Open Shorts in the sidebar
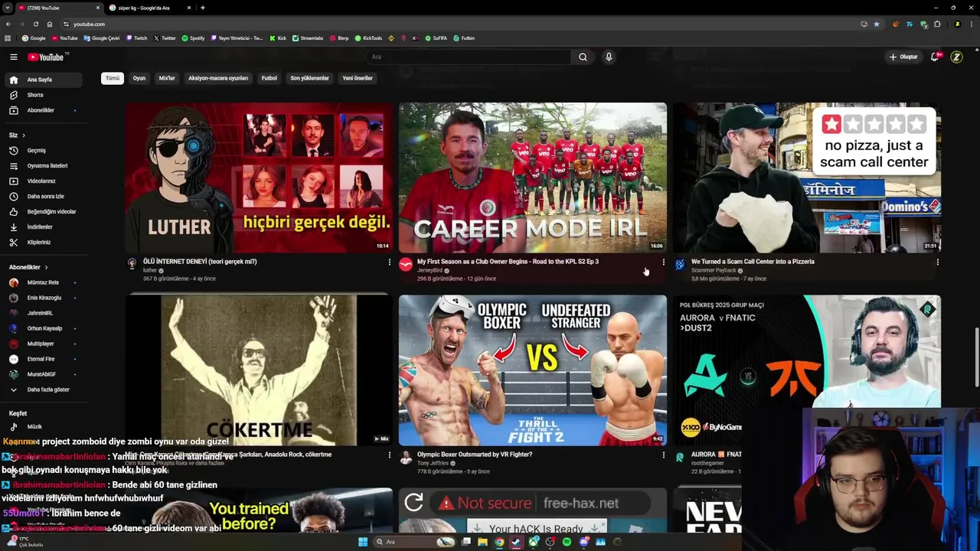980x551 pixels. tap(43, 95)
